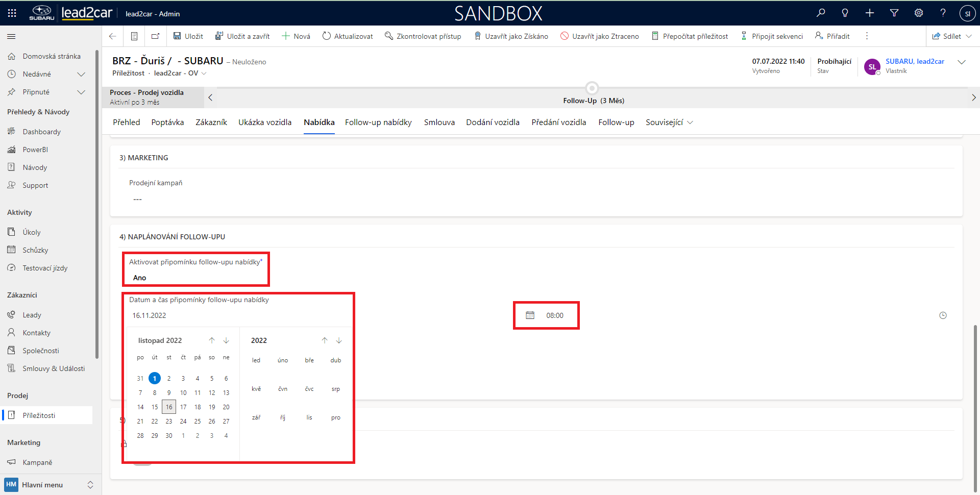Click the back arrow in command bar
This screenshot has width=980, height=495.
(x=113, y=36)
